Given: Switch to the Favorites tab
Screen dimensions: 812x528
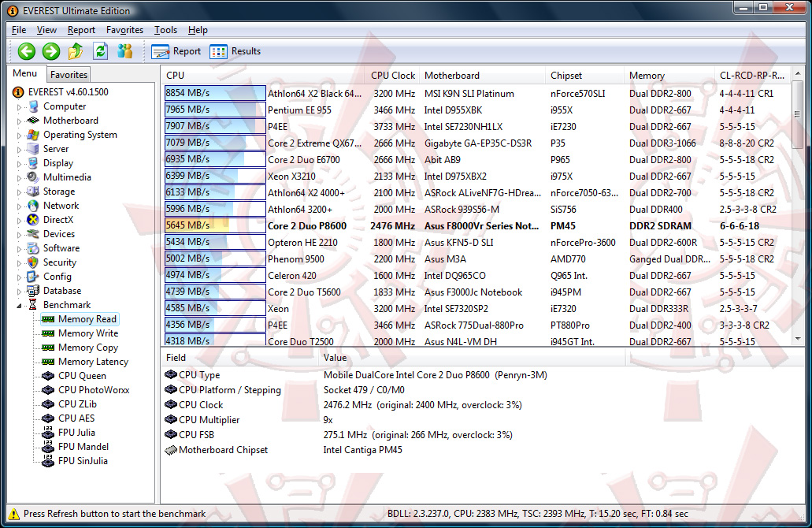Looking at the screenshot, I should pyautogui.click(x=69, y=75).
